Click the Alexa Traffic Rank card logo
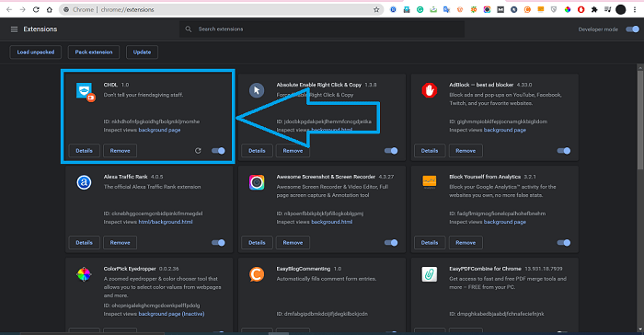 (84, 182)
